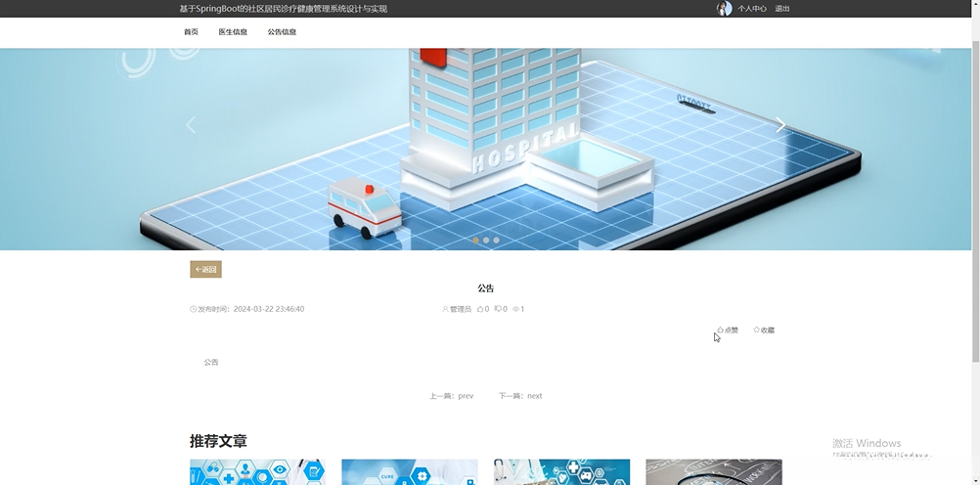The width and height of the screenshot is (980, 485).
Task: Open third recommended article thumbnail
Action: click(x=561, y=472)
